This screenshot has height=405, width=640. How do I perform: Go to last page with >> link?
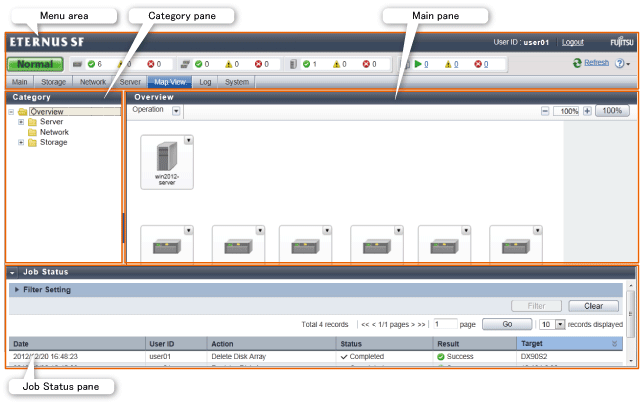click(x=421, y=325)
